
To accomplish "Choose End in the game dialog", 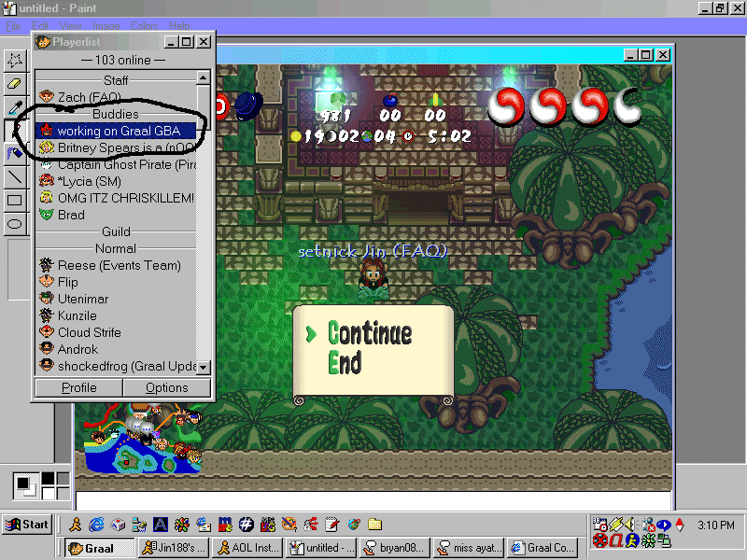I will coord(345,363).
